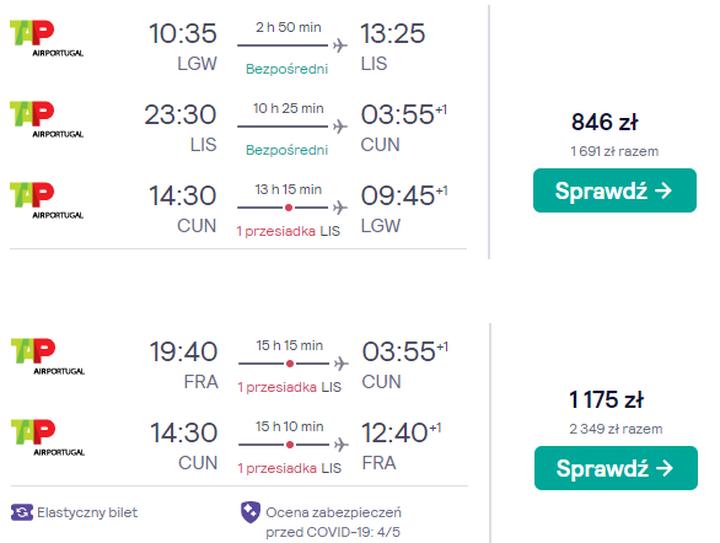Click the COVID-19 safety shield icon
This screenshot has height=543, width=720.
tap(249, 513)
